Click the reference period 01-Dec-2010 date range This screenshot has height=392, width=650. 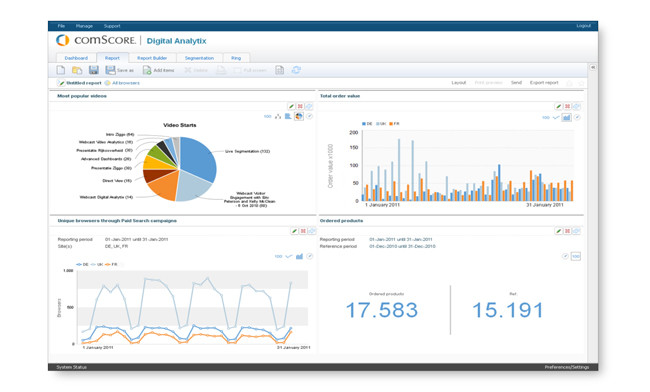tap(402, 246)
